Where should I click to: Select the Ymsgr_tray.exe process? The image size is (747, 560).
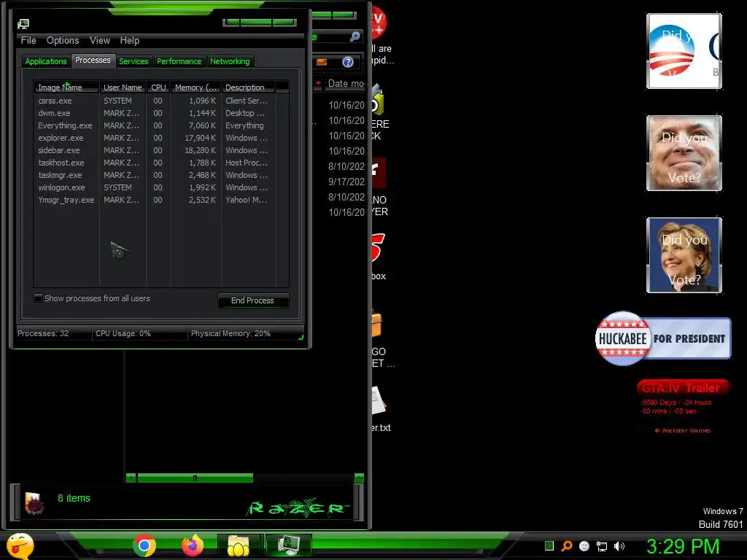point(161,200)
